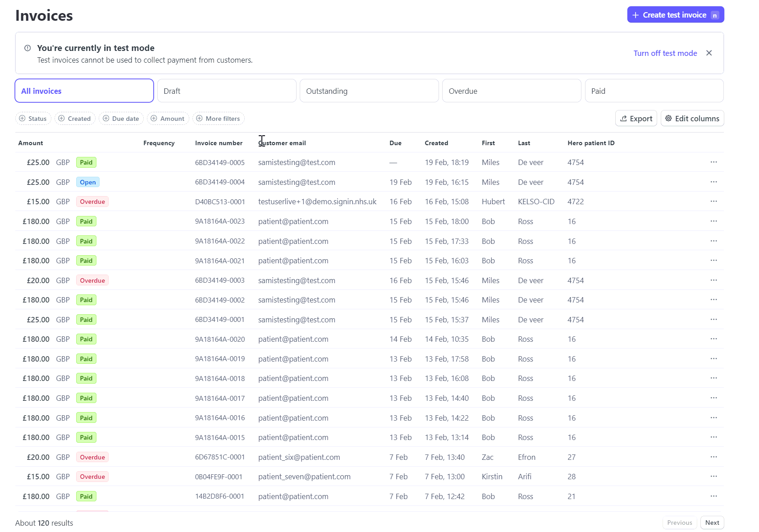Turn off test mode link
Image resolution: width=759 pixels, height=532 pixels.
coord(665,53)
